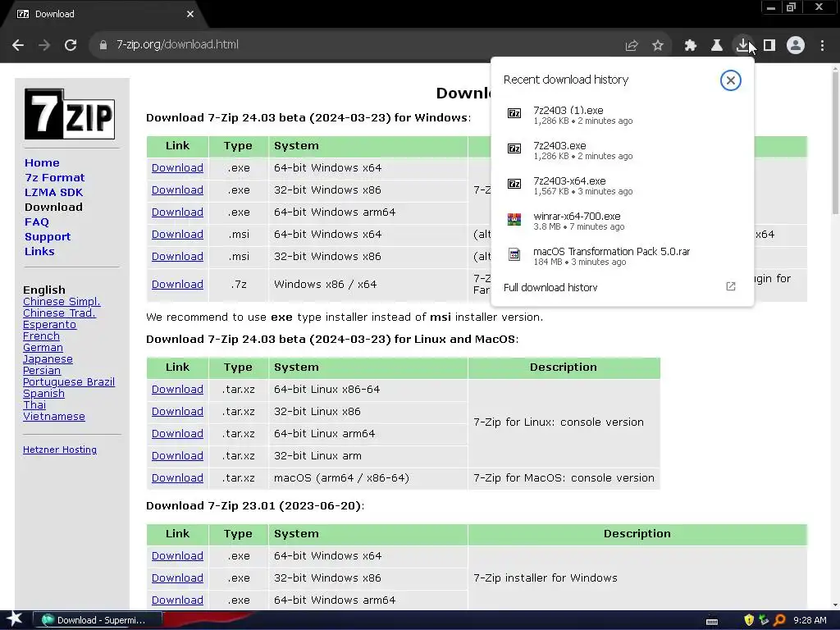
Task: Download .tar.xz for 64-bit Linux x86-64
Action: click(177, 390)
